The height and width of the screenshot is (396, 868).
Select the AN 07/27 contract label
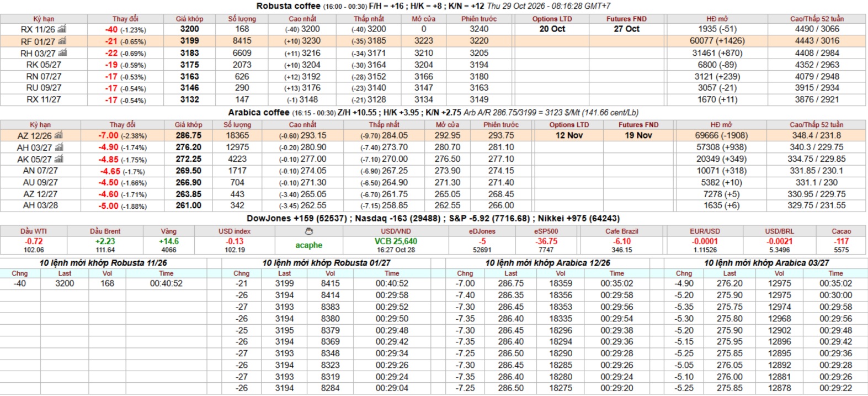tap(40, 171)
